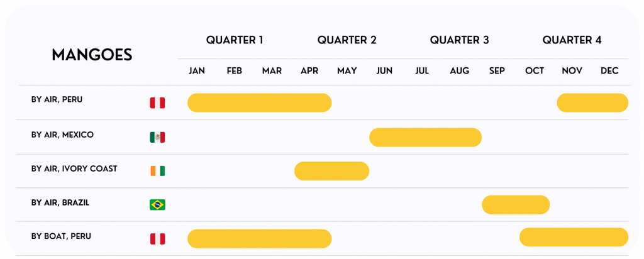
Task: Click the Mexico flag icon
Action: pos(157,137)
